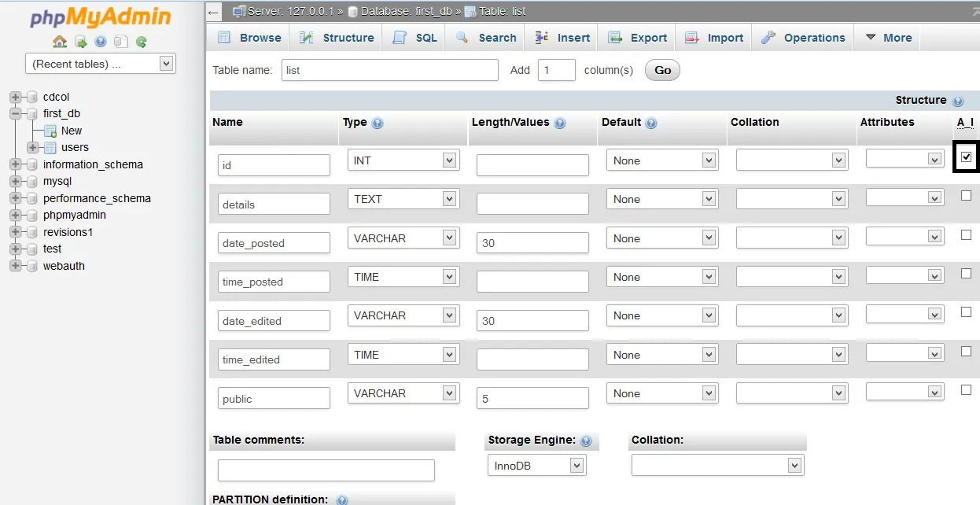Select the test database in tree
Screen dimensions: 980x505
pyautogui.click(x=52, y=249)
